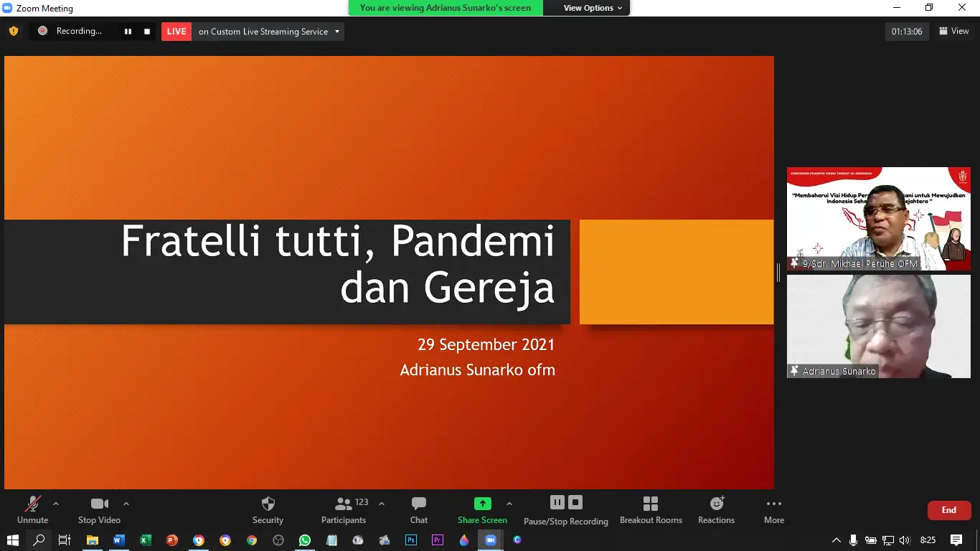The height and width of the screenshot is (551, 980).
Task: Select Adrianus Sunarko's video thumbnail
Action: coord(878,326)
